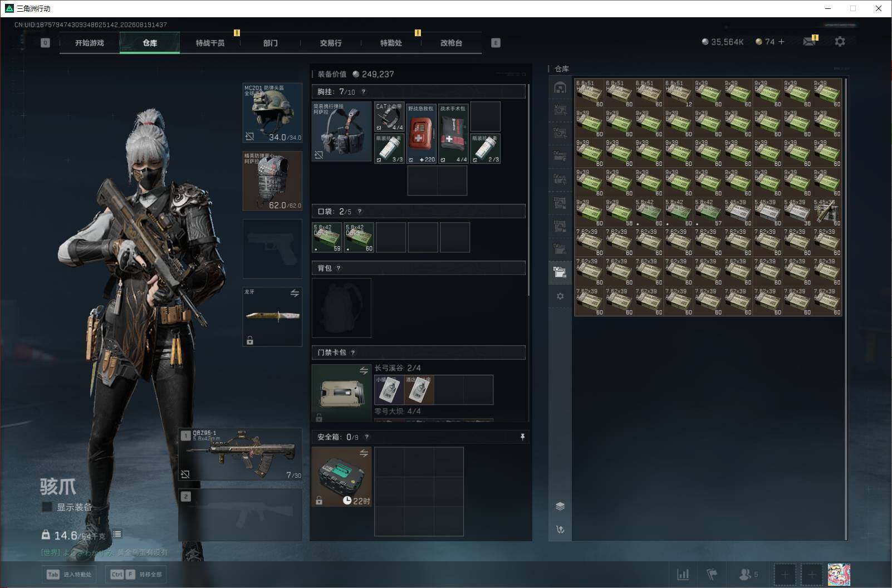Click the first empty team slot plus button

tap(785, 574)
